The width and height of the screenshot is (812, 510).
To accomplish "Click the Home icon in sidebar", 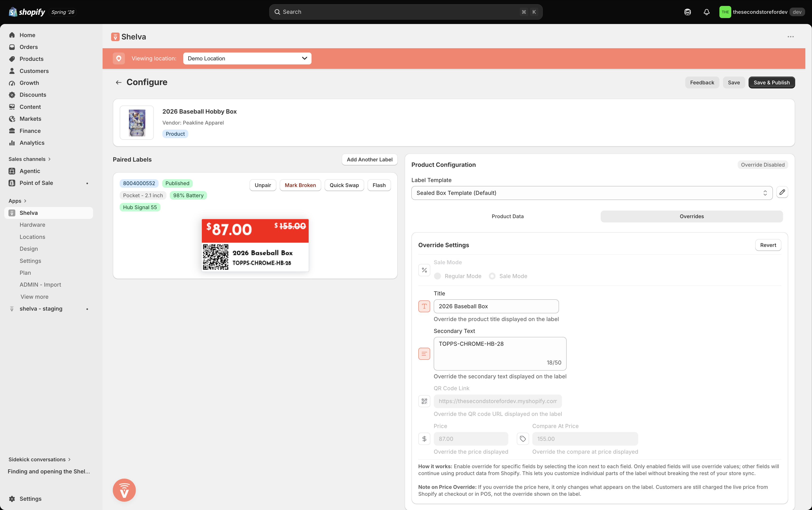I will coord(12,35).
